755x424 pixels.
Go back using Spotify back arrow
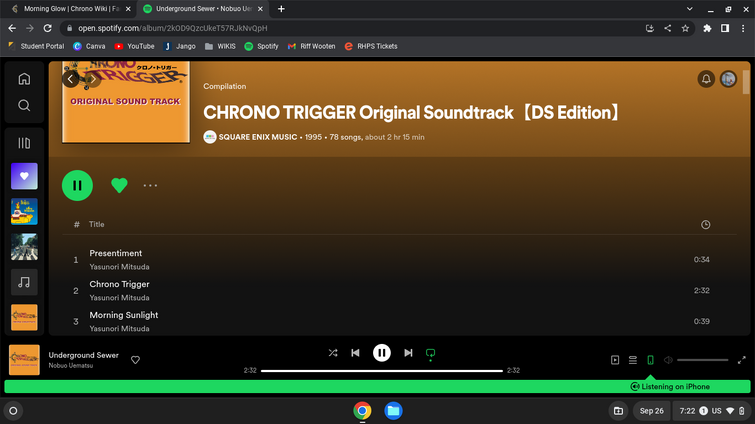[70, 79]
